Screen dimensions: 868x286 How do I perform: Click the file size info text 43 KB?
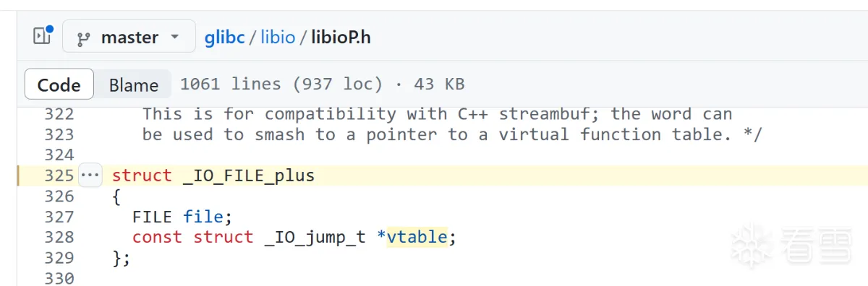tap(439, 84)
